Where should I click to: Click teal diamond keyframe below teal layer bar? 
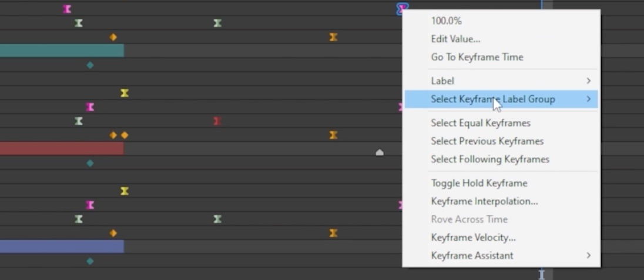coord(90,65)
